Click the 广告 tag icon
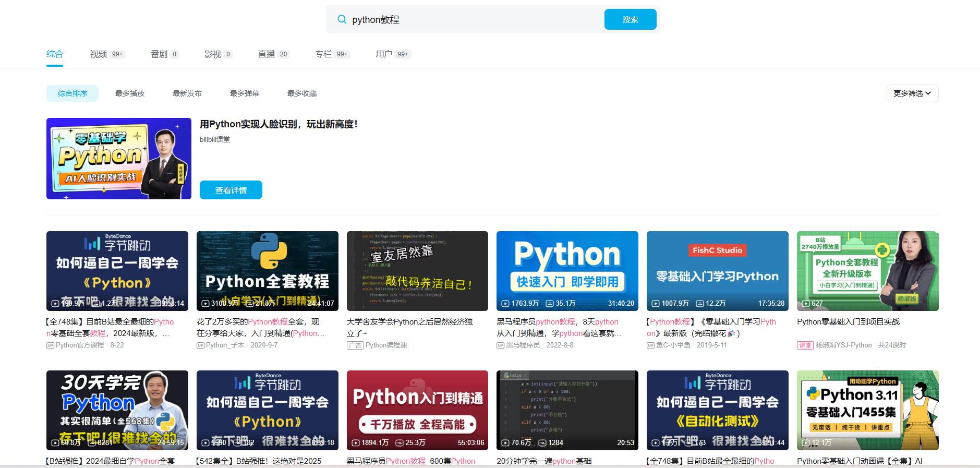The width and height of the screenshot is (980, 468). pyautogui.click(x=355, y=345)
